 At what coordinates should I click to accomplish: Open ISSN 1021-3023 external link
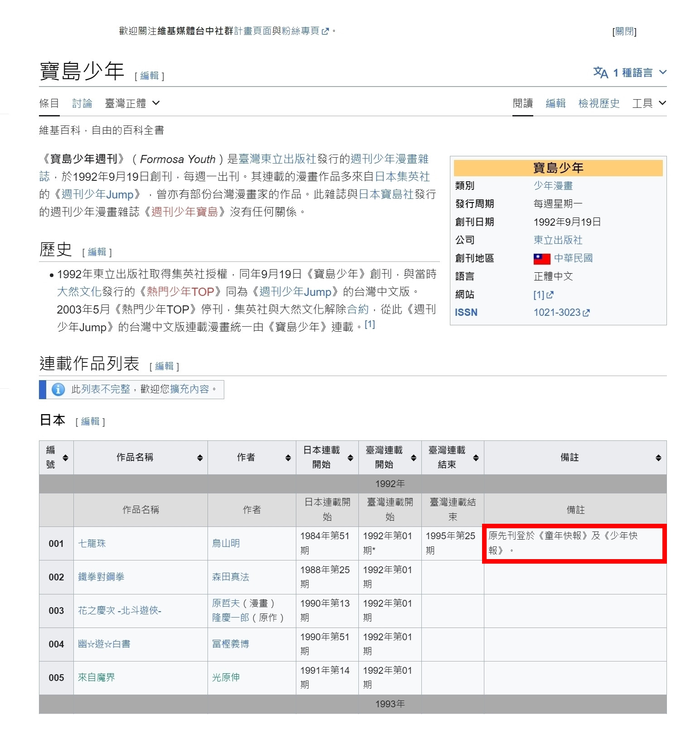pyautogui.click(x=561, y=313)
